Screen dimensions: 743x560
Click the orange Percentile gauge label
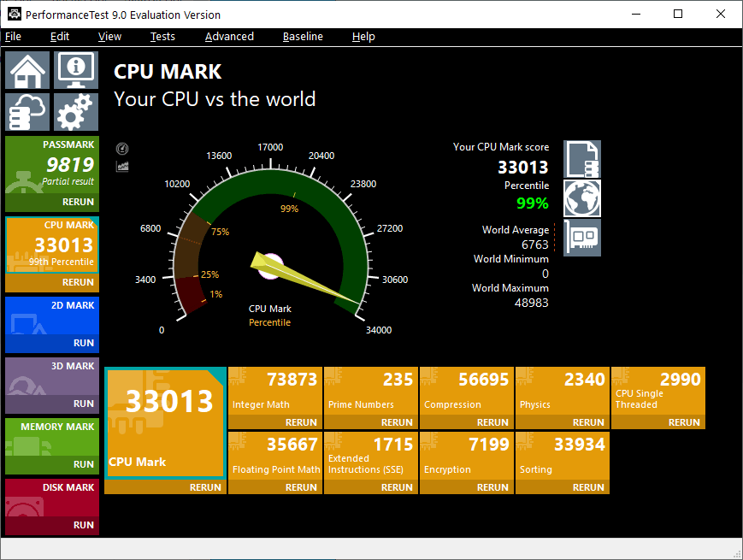pos(269,322)
